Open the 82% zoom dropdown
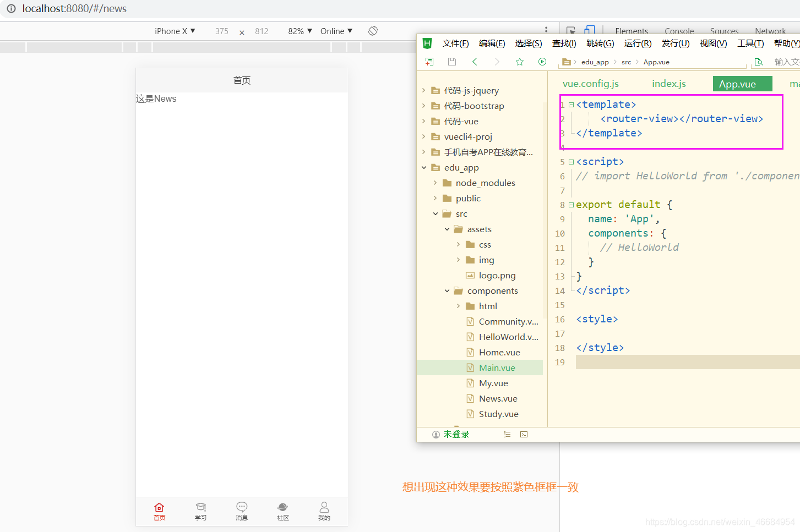This screenshot has height=532, width=800. (x=300, y=31)
